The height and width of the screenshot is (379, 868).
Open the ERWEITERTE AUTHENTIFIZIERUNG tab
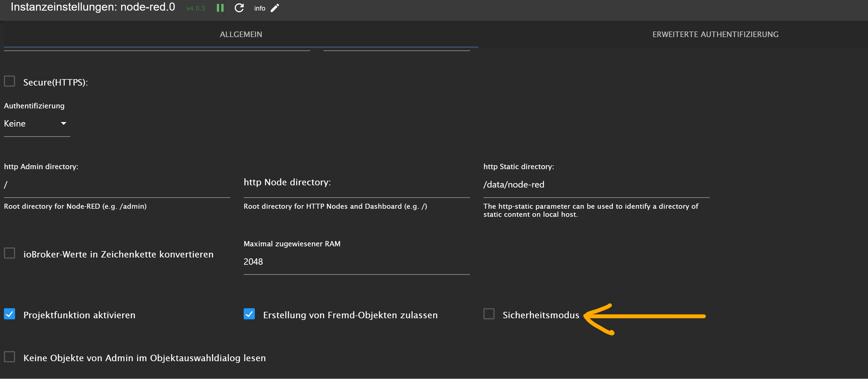coord(715,34)
